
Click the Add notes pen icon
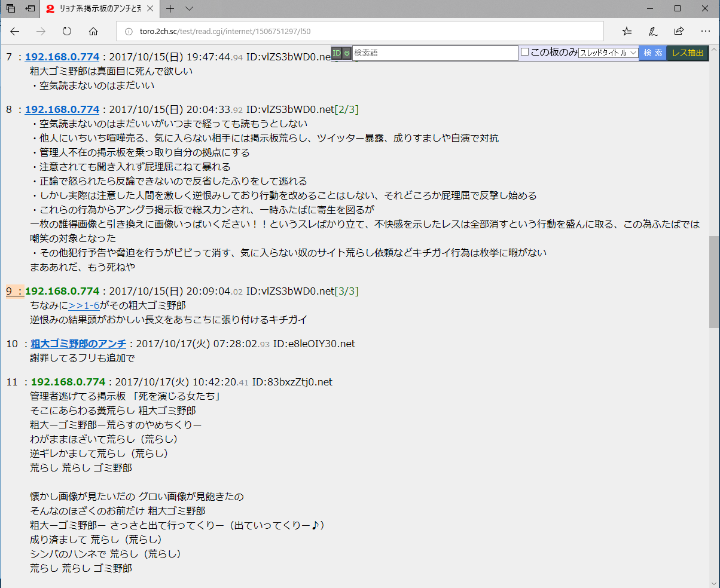654,31
